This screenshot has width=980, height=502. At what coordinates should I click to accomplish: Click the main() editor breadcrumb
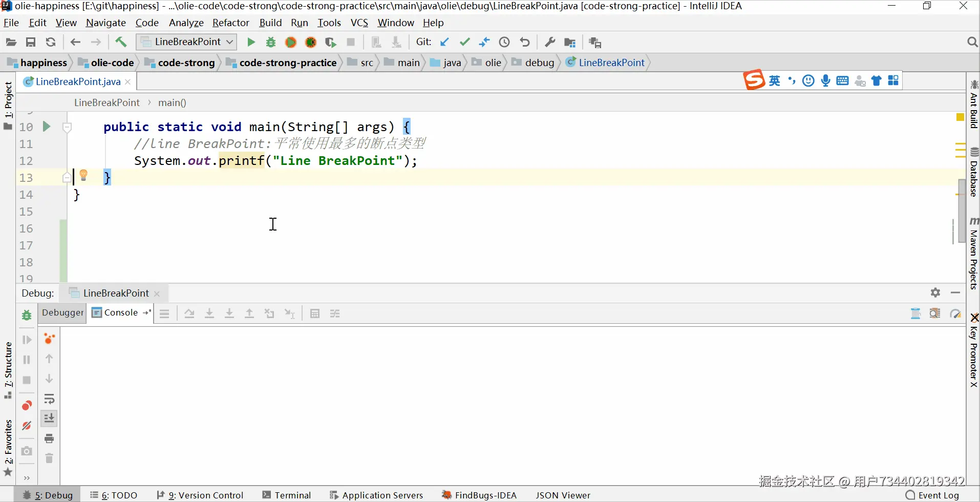coord(172,102)
